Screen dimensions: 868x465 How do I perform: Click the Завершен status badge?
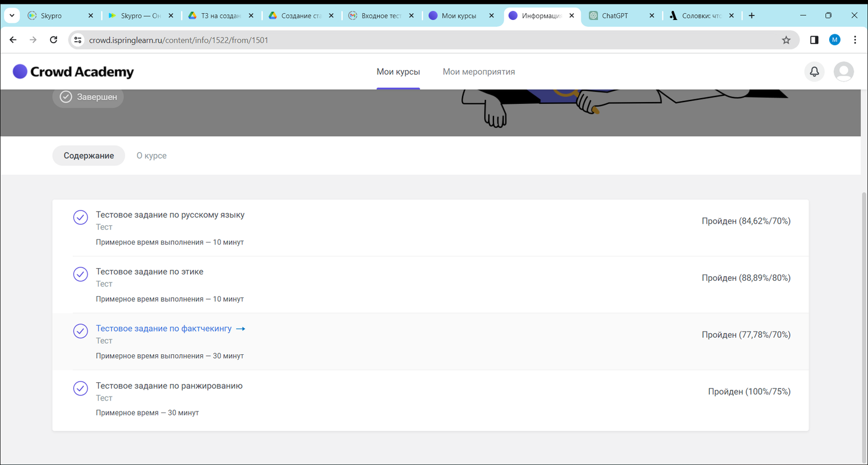89,97
